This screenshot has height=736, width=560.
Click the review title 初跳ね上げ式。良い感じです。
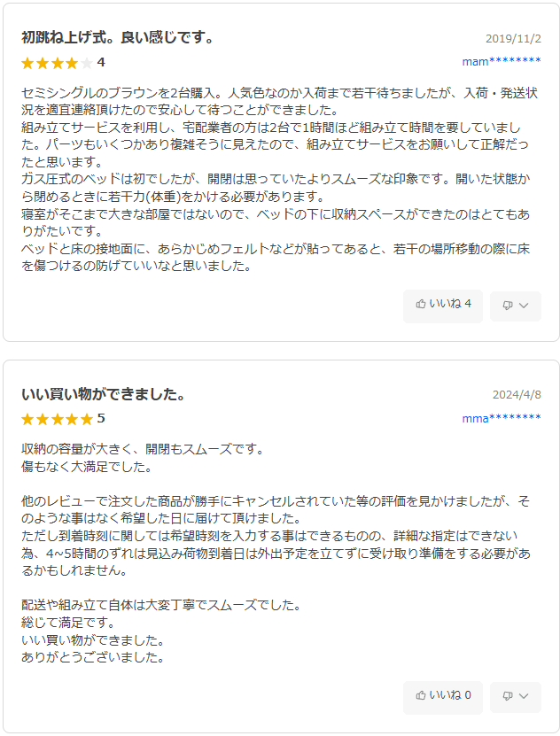(x=118, y=37)
